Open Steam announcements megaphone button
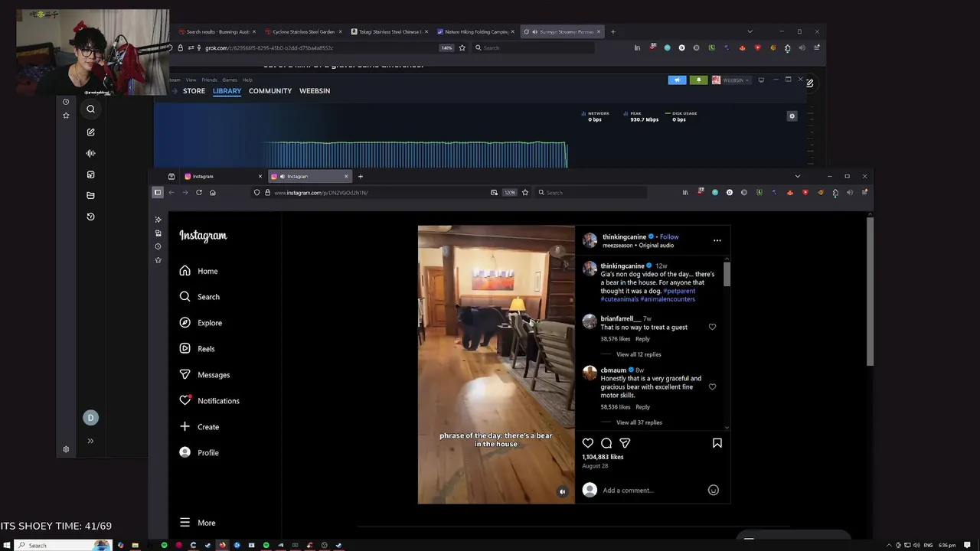This screenshot has height=551, width=980. (x=677, y=80)
